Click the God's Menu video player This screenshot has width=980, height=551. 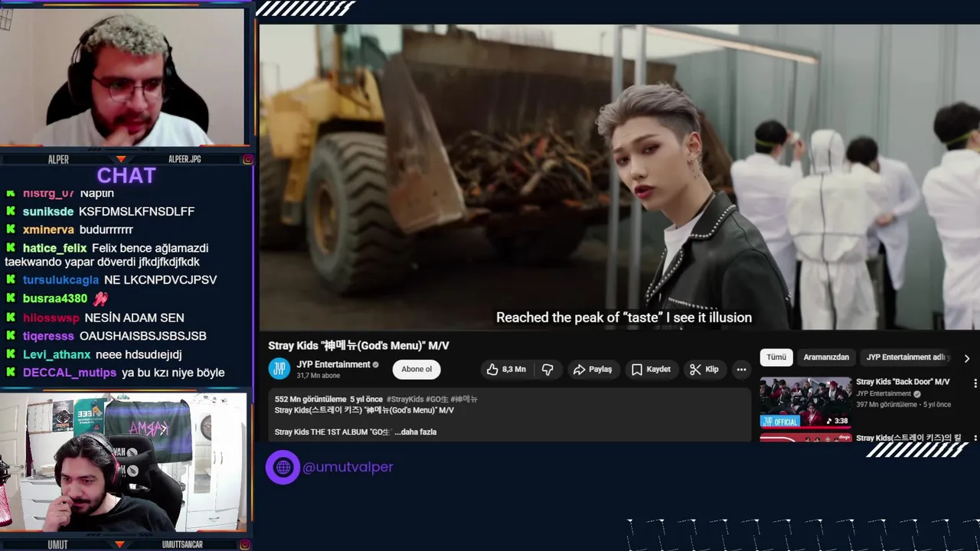point(619,177)
